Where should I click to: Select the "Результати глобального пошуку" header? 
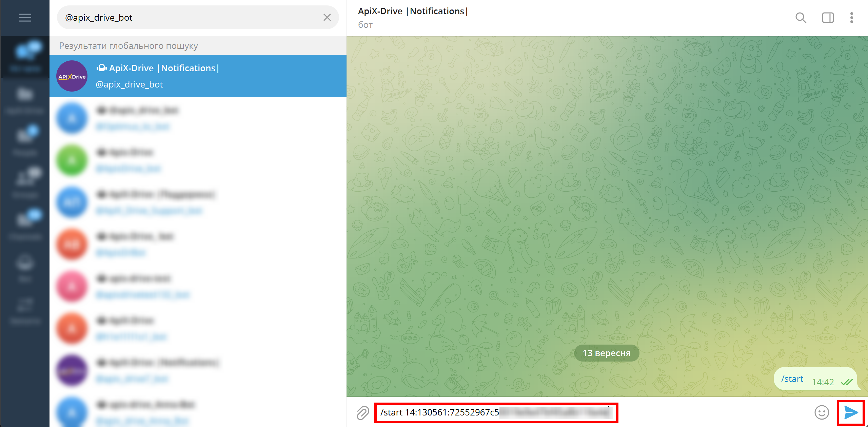tap(129, 46)
